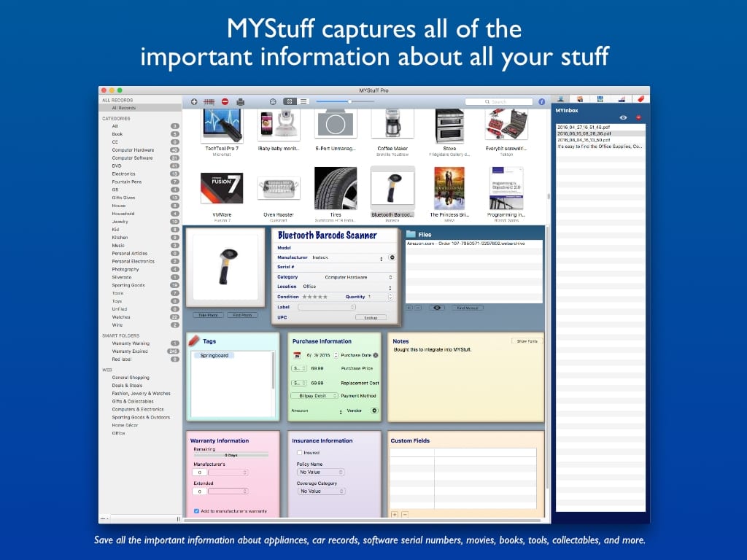Add a custom field with plus button

coord(395,514)
